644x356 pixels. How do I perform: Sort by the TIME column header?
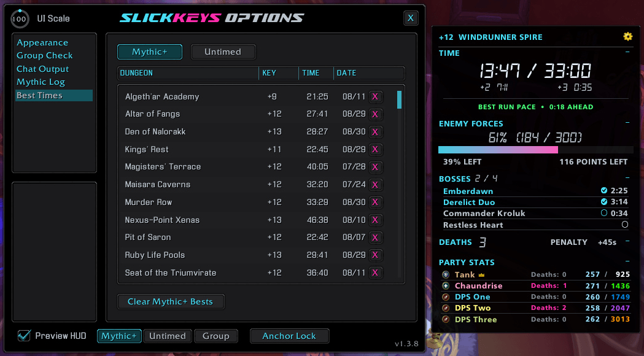(316, 73)
